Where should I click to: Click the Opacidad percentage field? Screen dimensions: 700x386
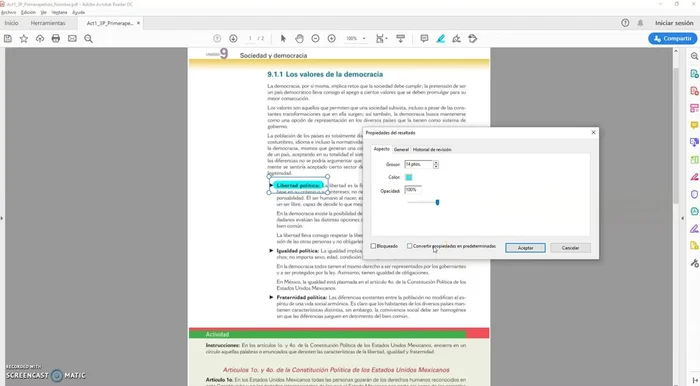(x=412, y=190)
